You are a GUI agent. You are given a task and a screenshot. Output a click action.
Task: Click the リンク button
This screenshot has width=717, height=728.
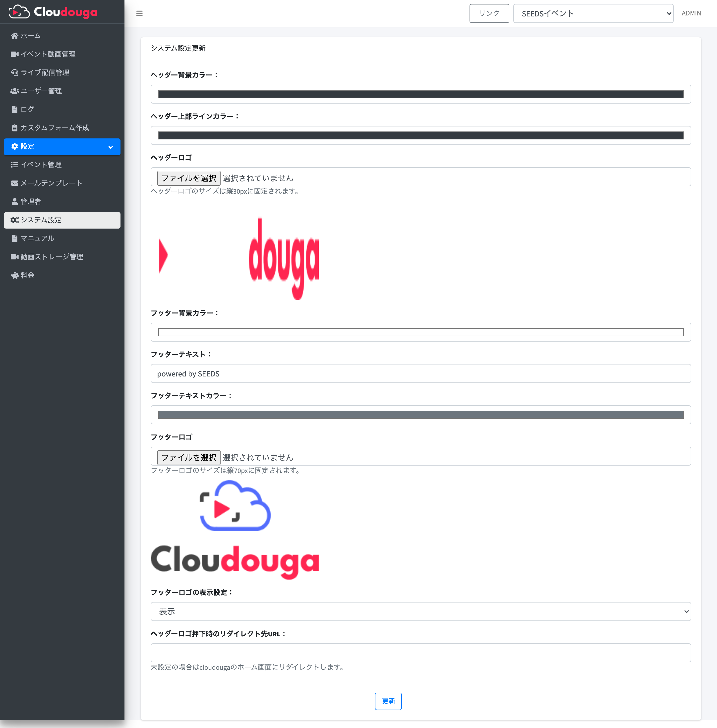[x=489, y=13]
